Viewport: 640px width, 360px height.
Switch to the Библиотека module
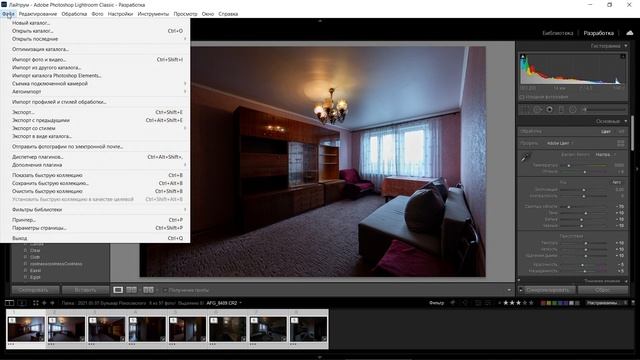coord(558,33)
